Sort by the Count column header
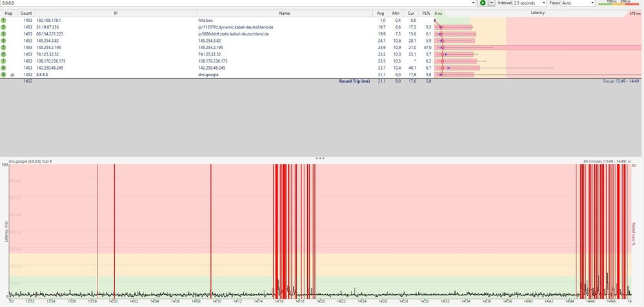This screenshot has height=307, width=644. click(x=26, y=13)
